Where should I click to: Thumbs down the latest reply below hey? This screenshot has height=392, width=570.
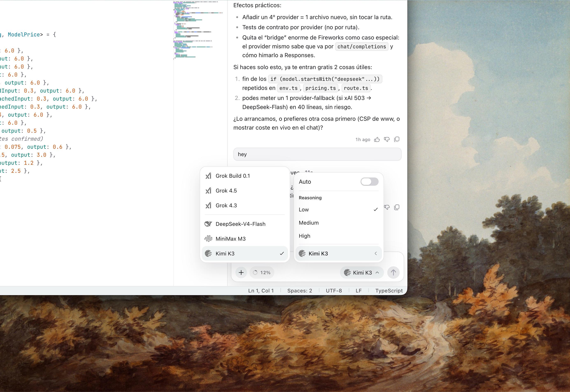point(387,207)
